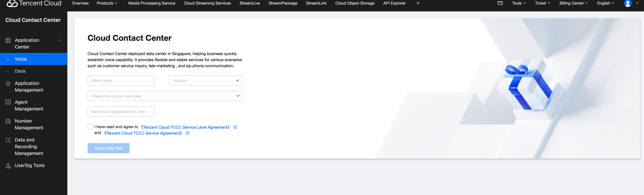Open external link icon beside Service Level Agreement
Screen dimensions: 644x195
235,127
